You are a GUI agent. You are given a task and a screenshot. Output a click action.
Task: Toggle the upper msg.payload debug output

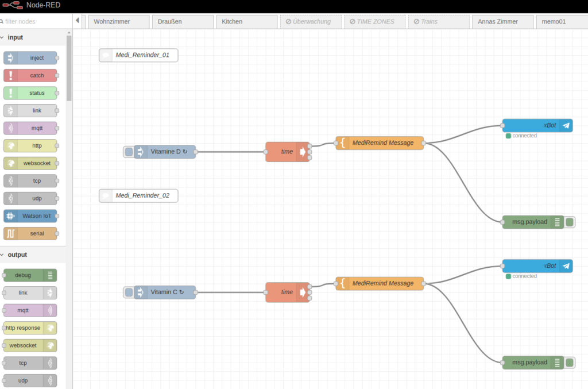570,222
